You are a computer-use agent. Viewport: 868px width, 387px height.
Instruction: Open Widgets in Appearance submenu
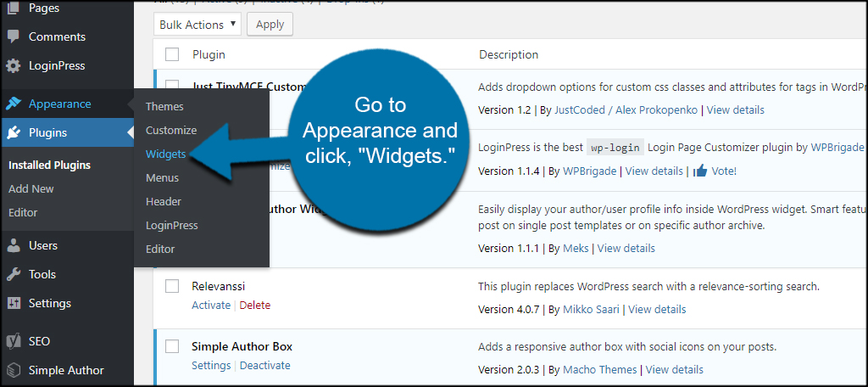click(165, 154)
